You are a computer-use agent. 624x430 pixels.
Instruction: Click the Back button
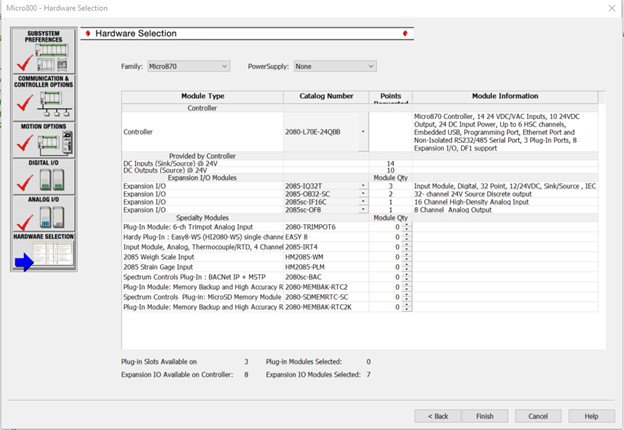(x=438, y=416)
